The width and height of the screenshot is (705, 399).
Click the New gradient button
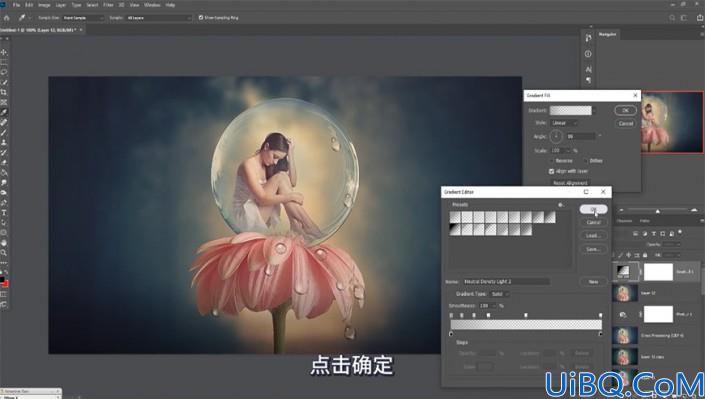pyautogui.click(x=593, y=282)
